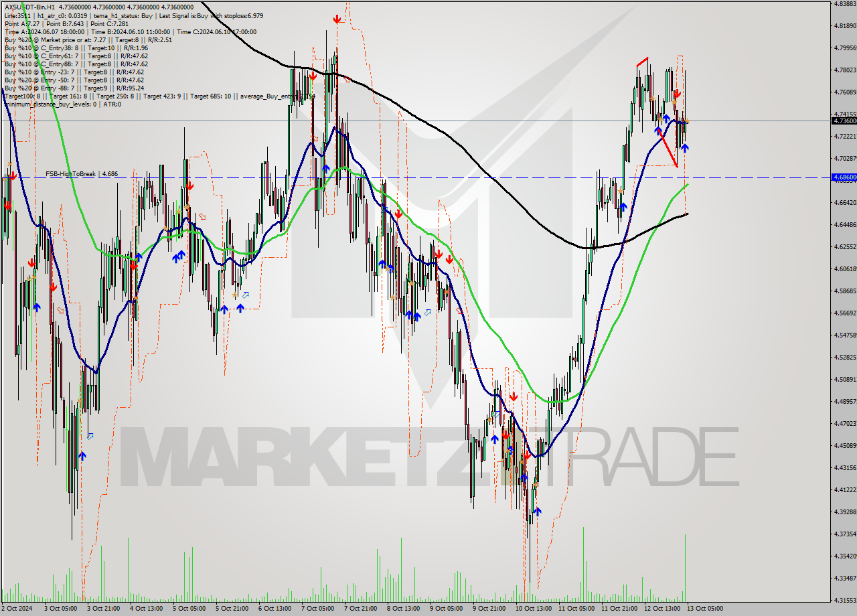Click the 4.70287 price scale value
Viewport: 857px width, 616px height.
[x=845, y=158]
